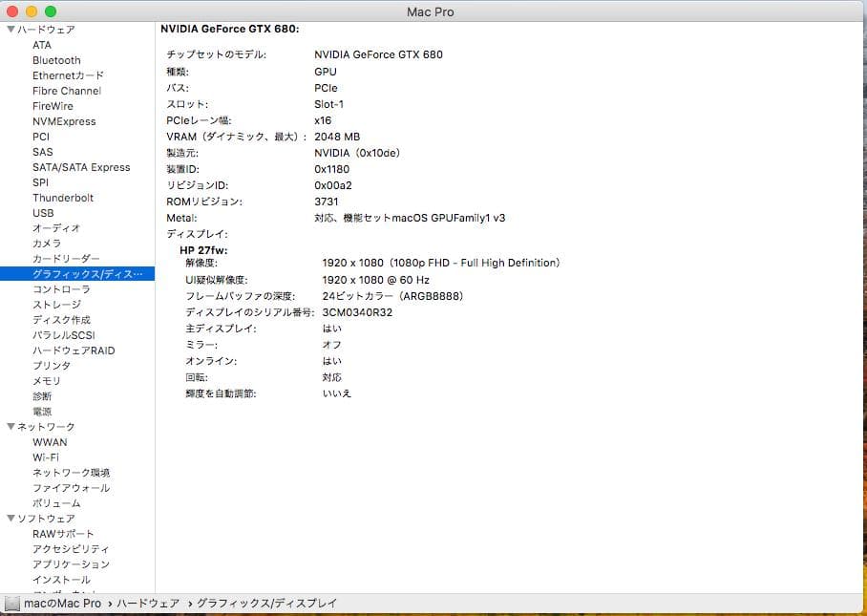
Task: Select メモリ under ハードウェア
Action: (44, 380)
